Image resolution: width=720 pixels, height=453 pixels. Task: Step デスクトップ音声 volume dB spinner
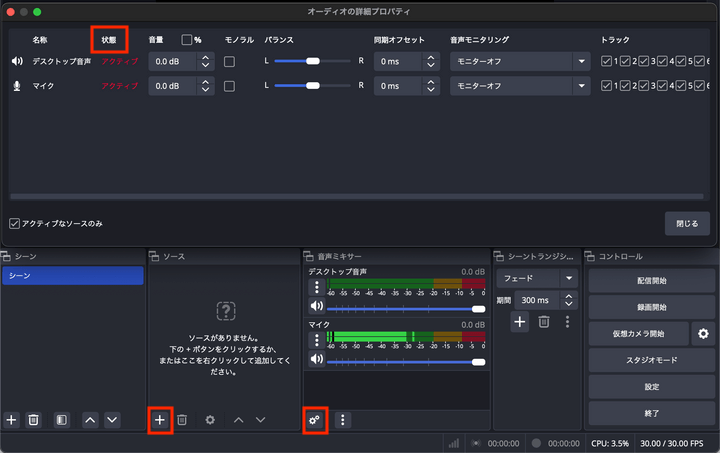(x=205, y=62)
